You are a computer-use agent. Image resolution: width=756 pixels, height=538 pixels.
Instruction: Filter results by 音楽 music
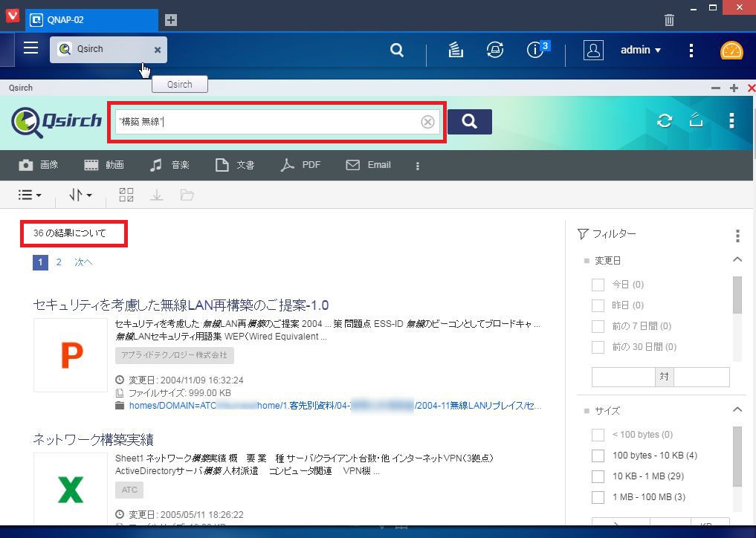tap(169, 166)
